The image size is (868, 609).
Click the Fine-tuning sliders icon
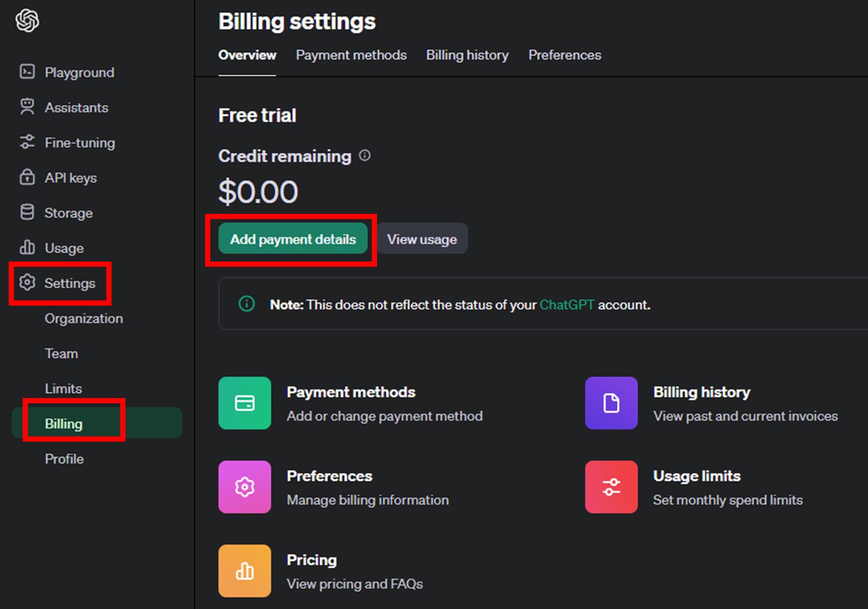(27, 142)
